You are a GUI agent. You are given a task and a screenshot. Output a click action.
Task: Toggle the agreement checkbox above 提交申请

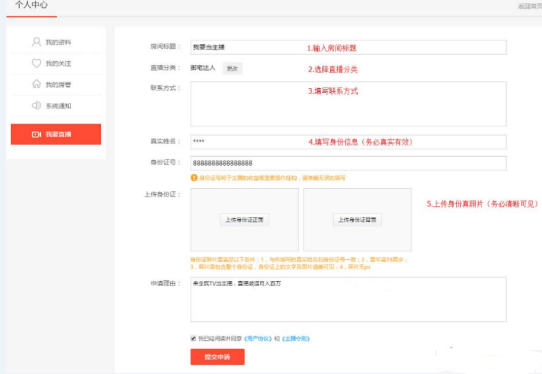[x=193, y=338]
